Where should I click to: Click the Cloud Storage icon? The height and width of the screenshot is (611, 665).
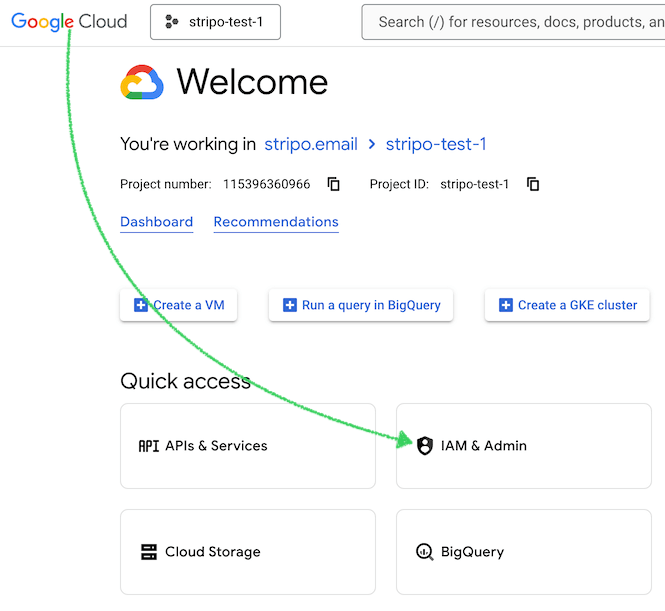click(149, 552)
